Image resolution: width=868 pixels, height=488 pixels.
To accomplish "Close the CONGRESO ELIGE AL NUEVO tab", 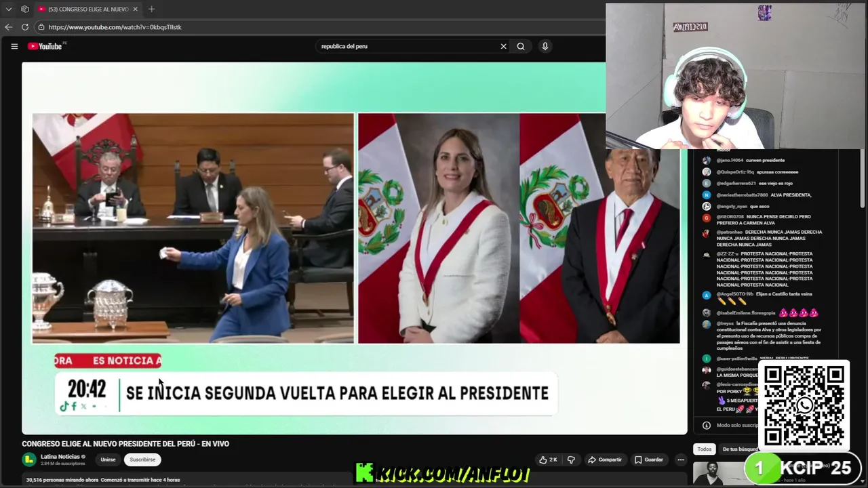I will click(135, 9).
